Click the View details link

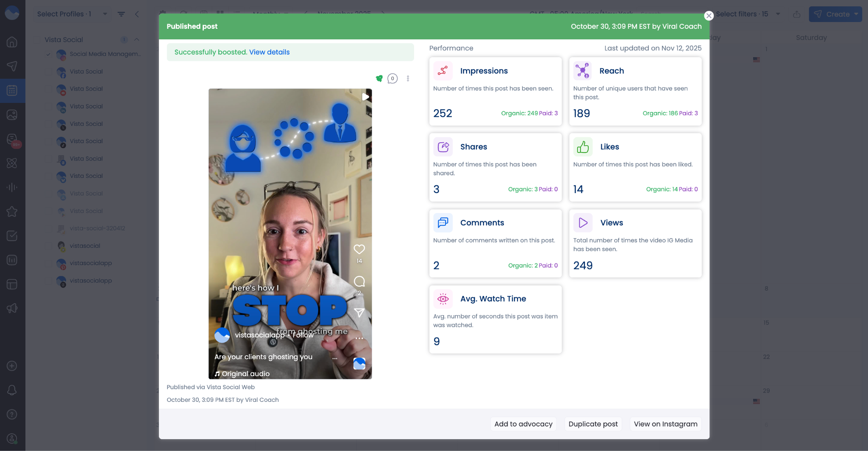click(269, 52)
